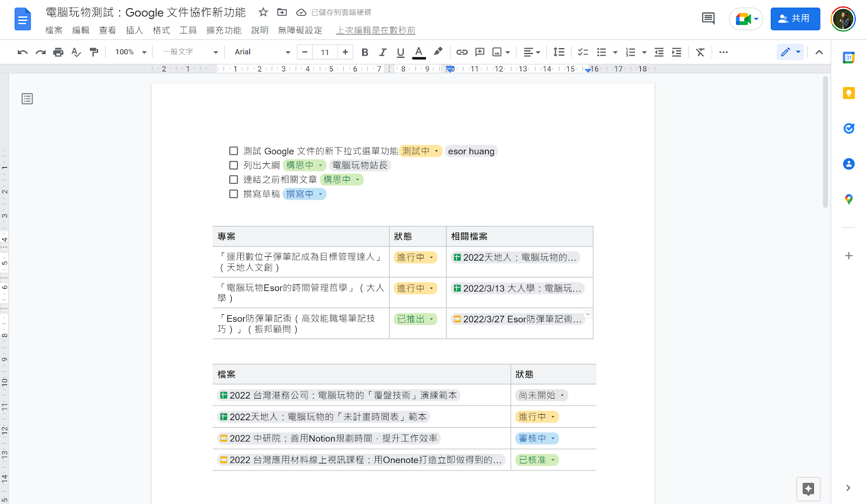Open text color picker
The height and width of the screenshot is (504, 866).
[418, 52]
